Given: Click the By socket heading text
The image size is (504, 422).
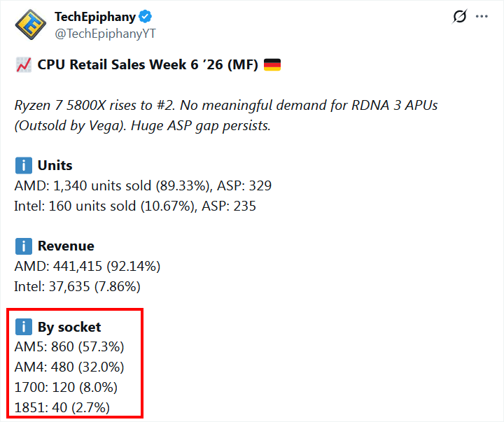Looking at the screenshot, I should pyautogui.click(x=69, y=327).
